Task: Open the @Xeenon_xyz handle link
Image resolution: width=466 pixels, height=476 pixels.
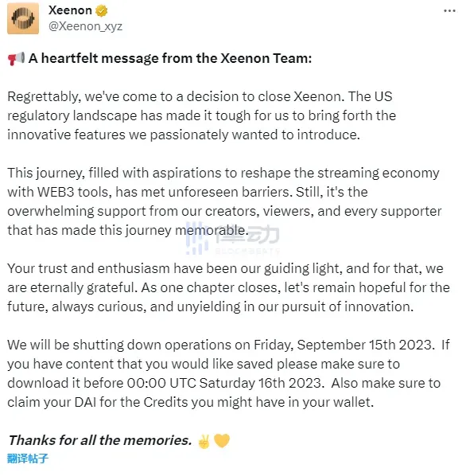Action: point(86,26)
